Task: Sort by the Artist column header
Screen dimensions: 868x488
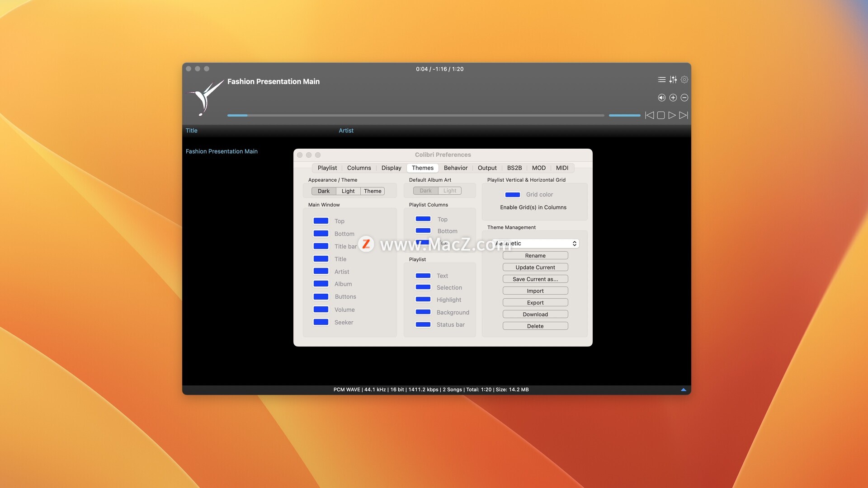Action: [346, 131]
